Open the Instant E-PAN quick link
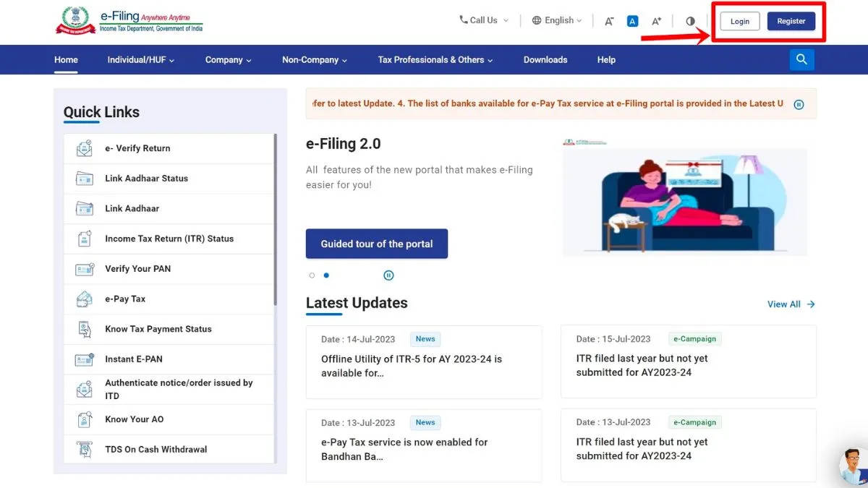 click(169, 359)
